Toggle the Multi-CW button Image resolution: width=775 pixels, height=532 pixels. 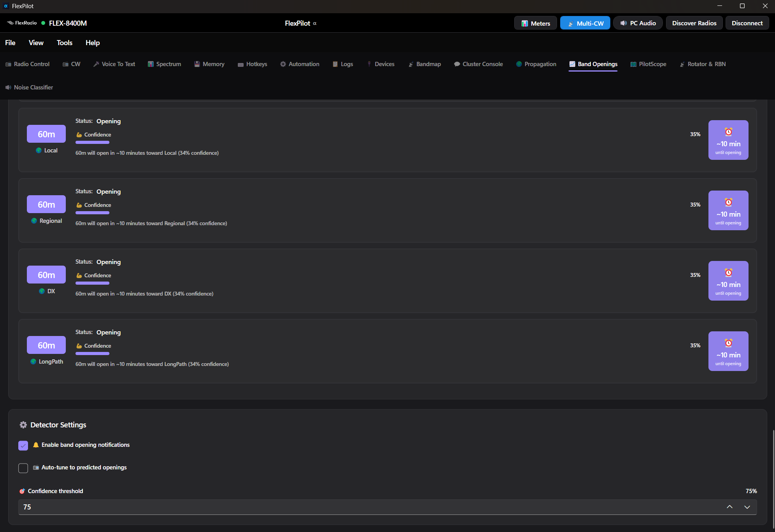(585, 23)
